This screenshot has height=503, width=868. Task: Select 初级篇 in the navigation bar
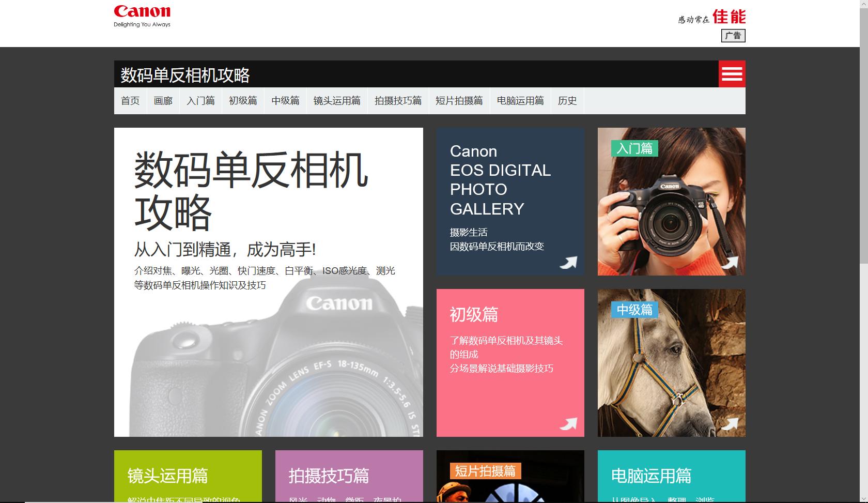[x=243, y=101]
